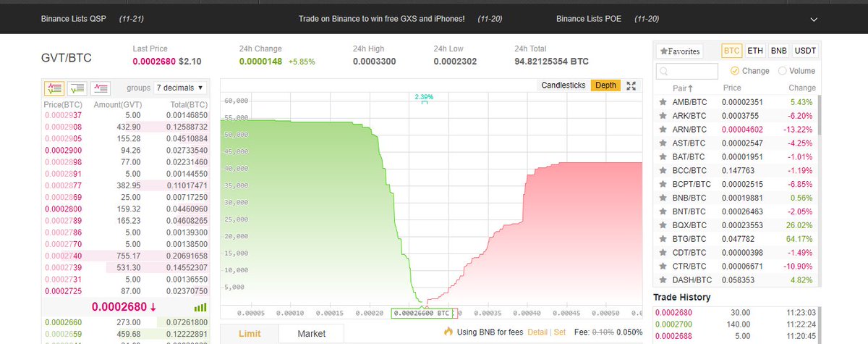Switch chart to Candlesticks
This screenshot has width=868, height=344.
[x=563, y=85]
